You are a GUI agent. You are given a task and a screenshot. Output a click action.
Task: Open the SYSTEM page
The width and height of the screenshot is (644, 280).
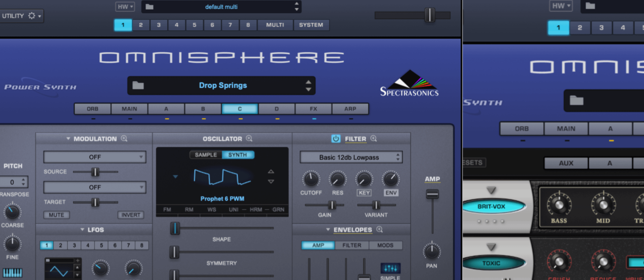[x=311, y=25]
